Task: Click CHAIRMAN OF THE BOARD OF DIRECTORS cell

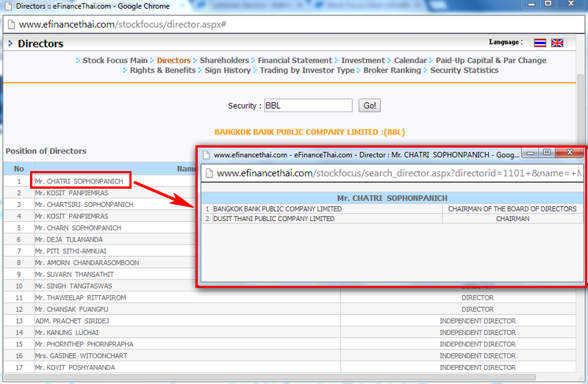Action: click(512, 209)
